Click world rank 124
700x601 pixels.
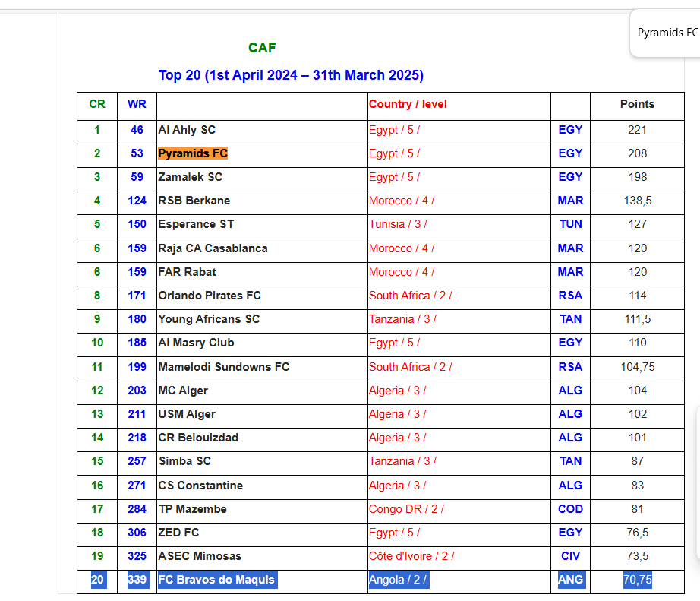[x=137, y=201]
